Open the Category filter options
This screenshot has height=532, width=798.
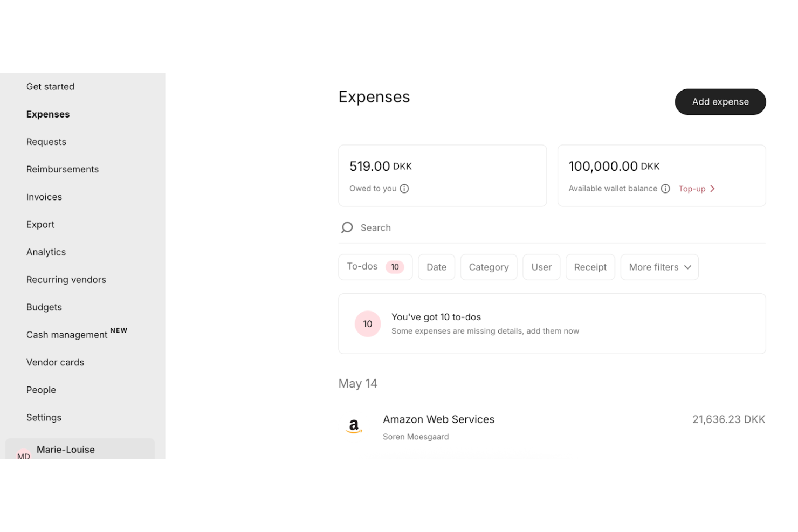point(489,266)
